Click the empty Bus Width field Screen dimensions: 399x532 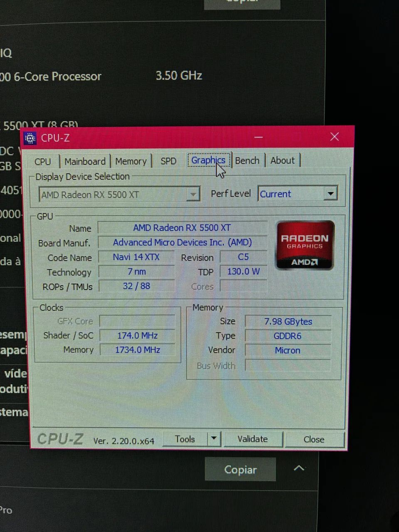pyautogui.click(x=288, y=365)
